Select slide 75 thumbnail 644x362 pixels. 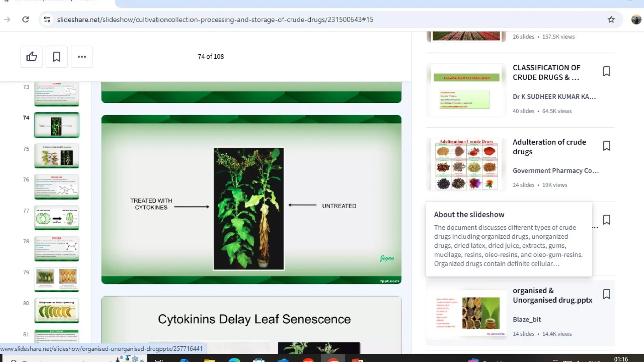[57, 156]
